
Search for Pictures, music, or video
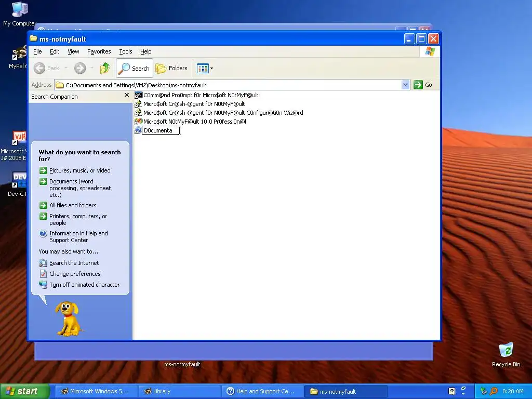coord(79,170)
